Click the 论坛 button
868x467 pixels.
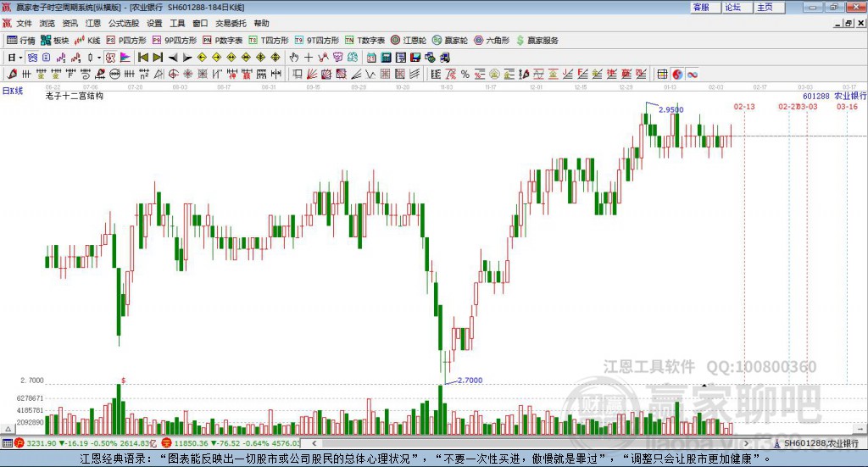pos(733,7)
